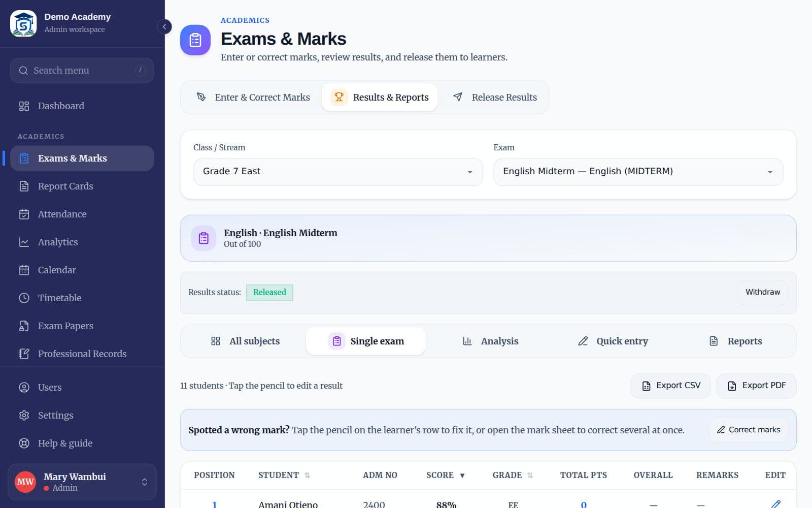The width and height of the screenshot is (812, 508).
Task: Click the Total Pts column header
Action: [x=584, y=475]
